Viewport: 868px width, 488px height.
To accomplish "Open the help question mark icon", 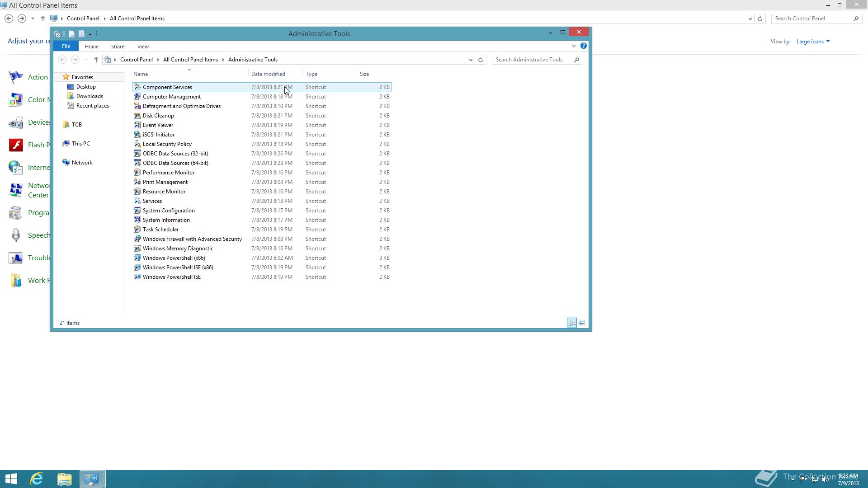I will [x=584, y=46].
